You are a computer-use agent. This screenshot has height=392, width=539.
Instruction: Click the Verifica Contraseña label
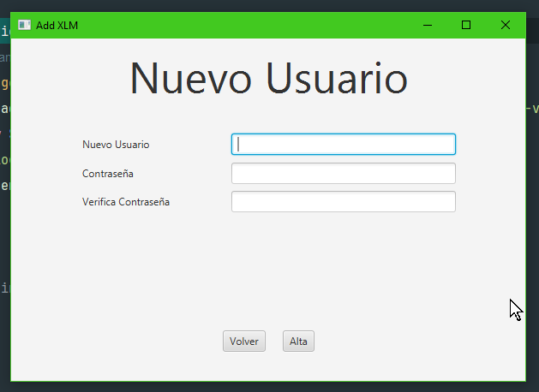click(126, 202)
